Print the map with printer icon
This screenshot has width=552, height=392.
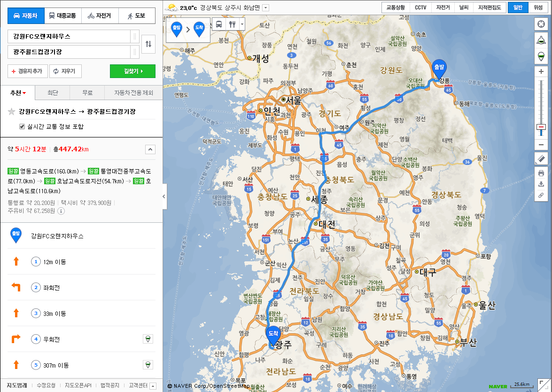tap(541, 173)
